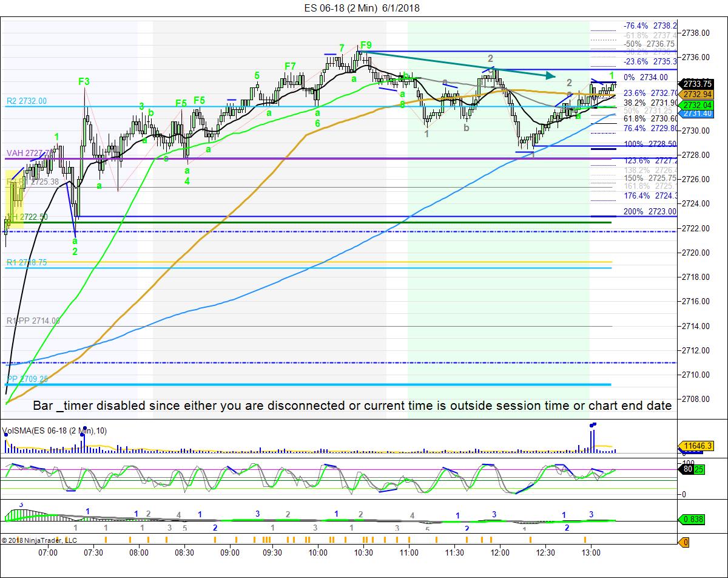728x578 pixels.
Task: Click the 2712.00 price axis label
Action: [x=697, y=350]
